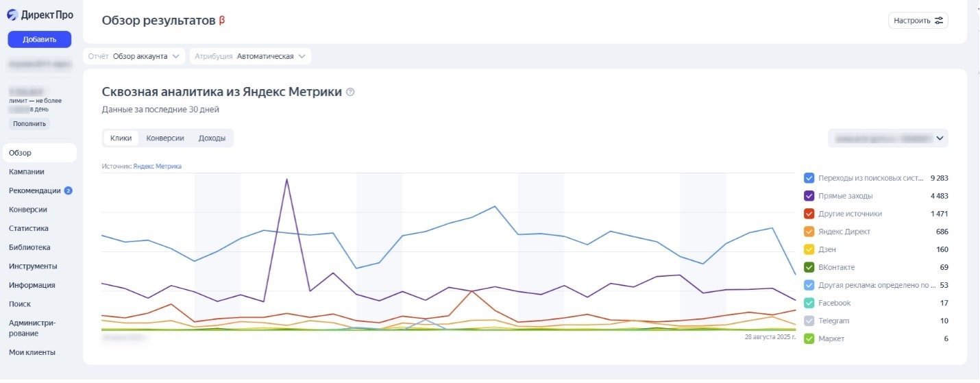Switch to the Конверсии tab

[x=165, y=138]
